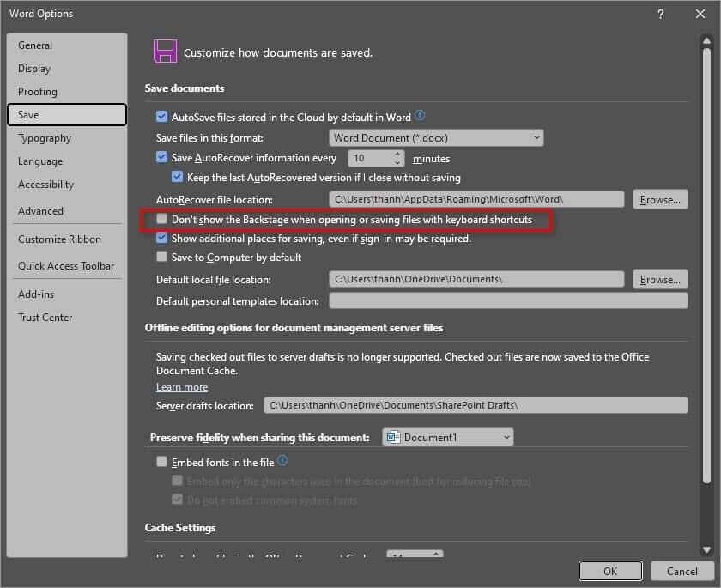Open the Language options category
721x588 pixels.
pyautogui.click(x=67, y=161)
